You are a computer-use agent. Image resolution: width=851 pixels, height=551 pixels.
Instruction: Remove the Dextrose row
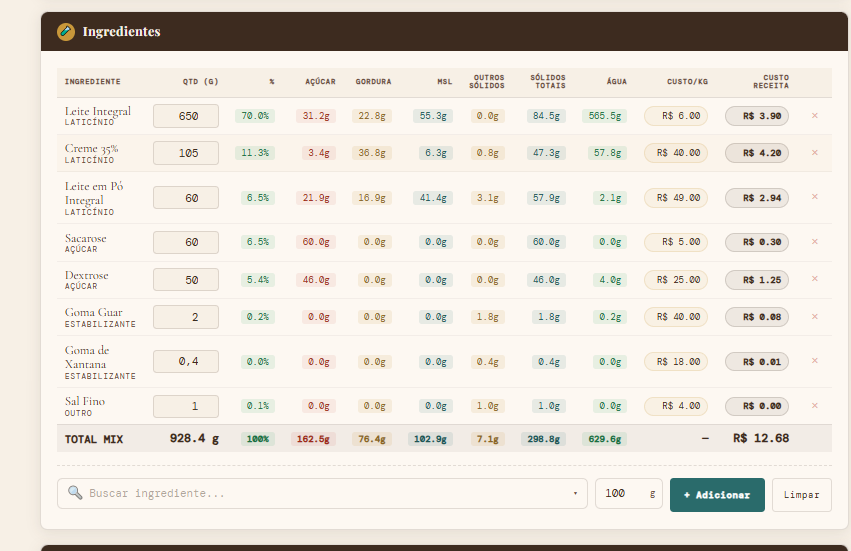pyautogui.click(x=814, y=279)
